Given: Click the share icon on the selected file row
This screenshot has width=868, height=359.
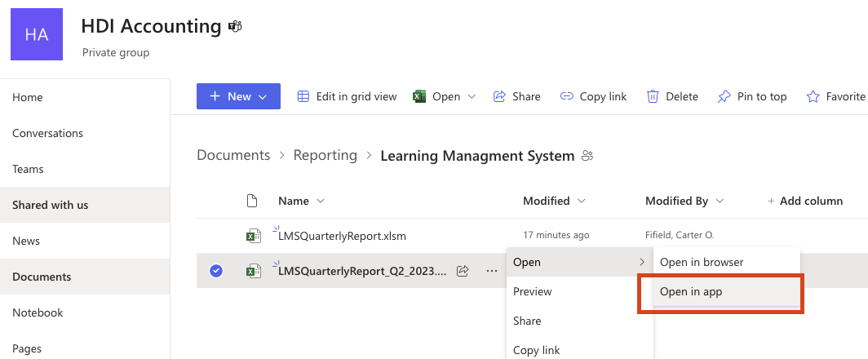Looking at the screenshot, I should point(463,271).
